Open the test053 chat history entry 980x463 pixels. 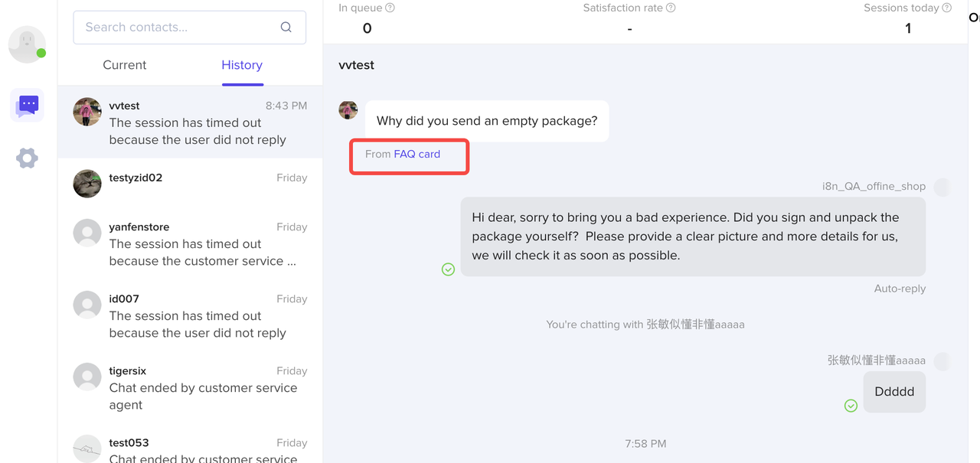(190, 449)
